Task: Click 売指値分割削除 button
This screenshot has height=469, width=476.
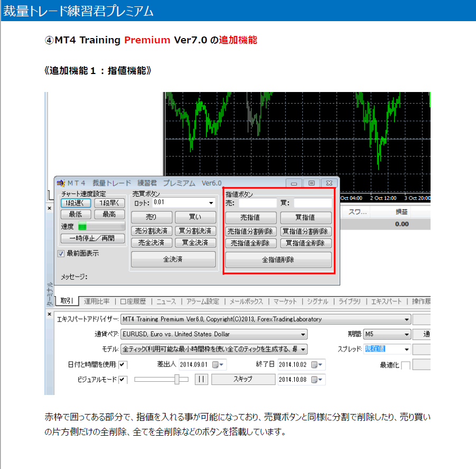Action: pos(251,232)
